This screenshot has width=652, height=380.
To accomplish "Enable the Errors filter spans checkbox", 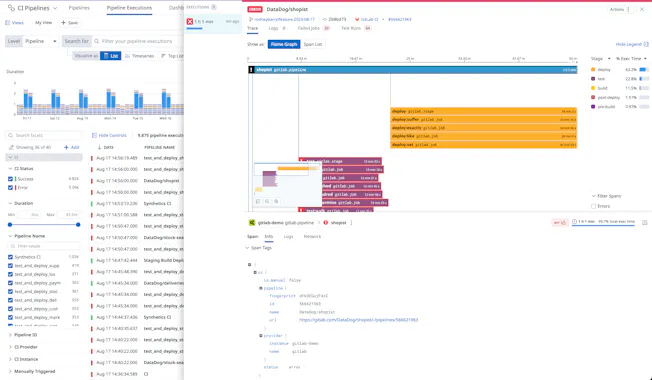I will (594, 206).
